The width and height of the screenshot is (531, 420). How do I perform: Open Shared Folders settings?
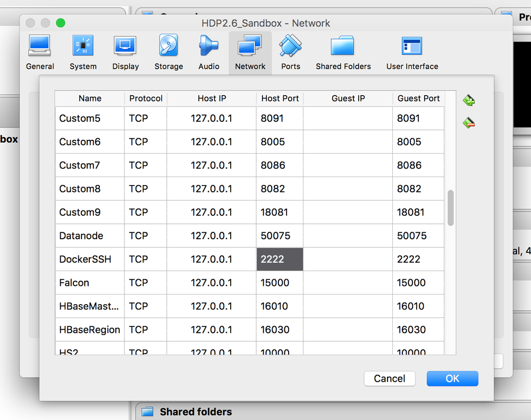(x=343, y=53)
